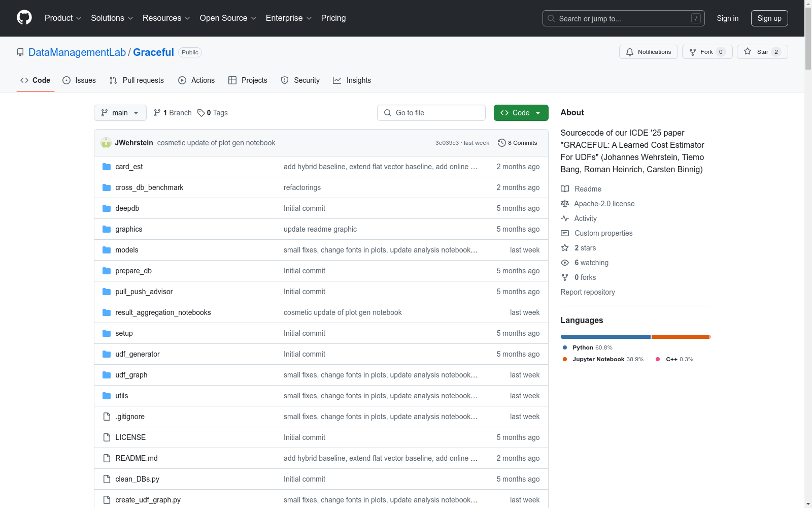Click the stars icon in About sidebar
Image resolution: width=812 pixels, height=508 pixels.
[565, 248]
